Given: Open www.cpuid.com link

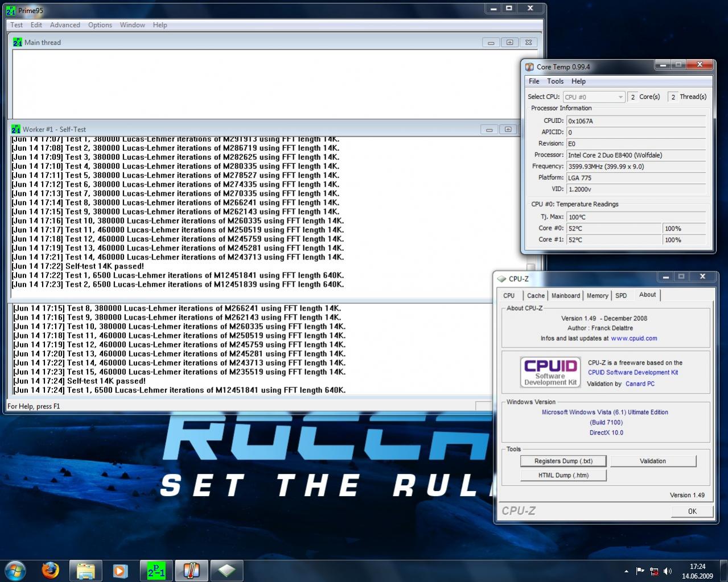Looking at the screenshot, I should click(634, 338).
